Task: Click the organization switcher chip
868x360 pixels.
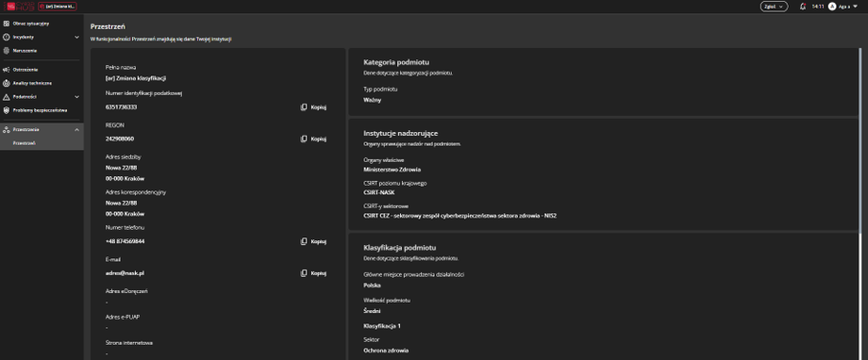Action: coord(57,6)
